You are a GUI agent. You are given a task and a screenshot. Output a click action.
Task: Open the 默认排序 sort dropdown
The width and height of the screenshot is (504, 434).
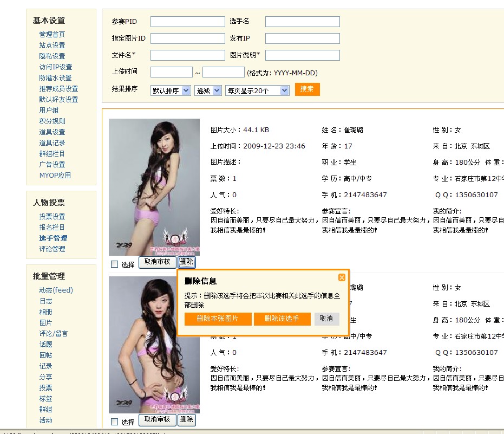(171, 90)
